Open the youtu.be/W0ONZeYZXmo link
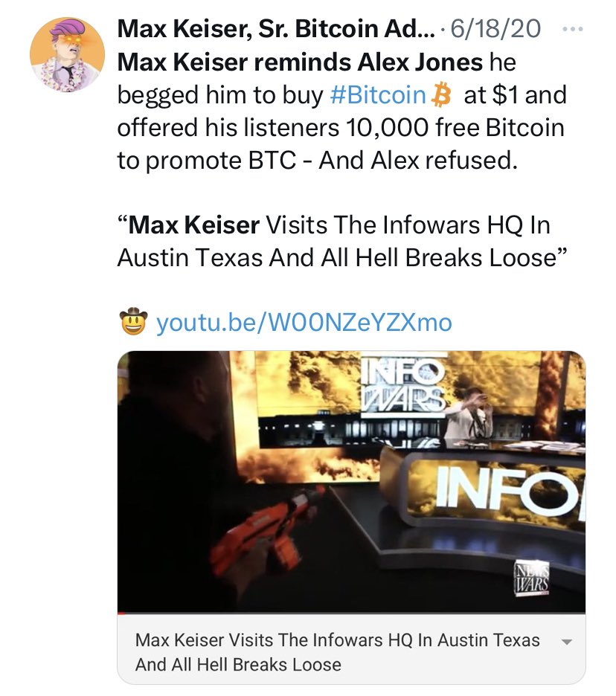Viewport: 616px width, 696px height. point(304,323)
